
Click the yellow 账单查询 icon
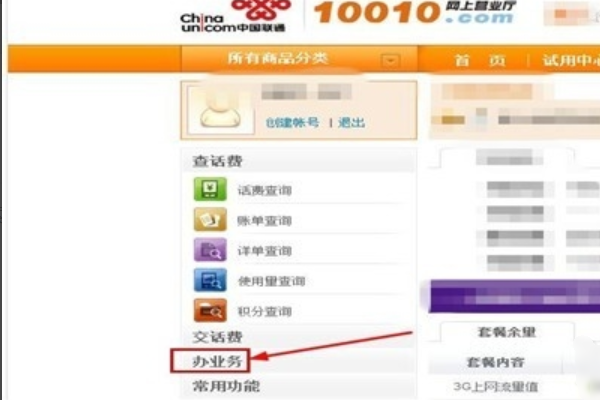[210, 219]
